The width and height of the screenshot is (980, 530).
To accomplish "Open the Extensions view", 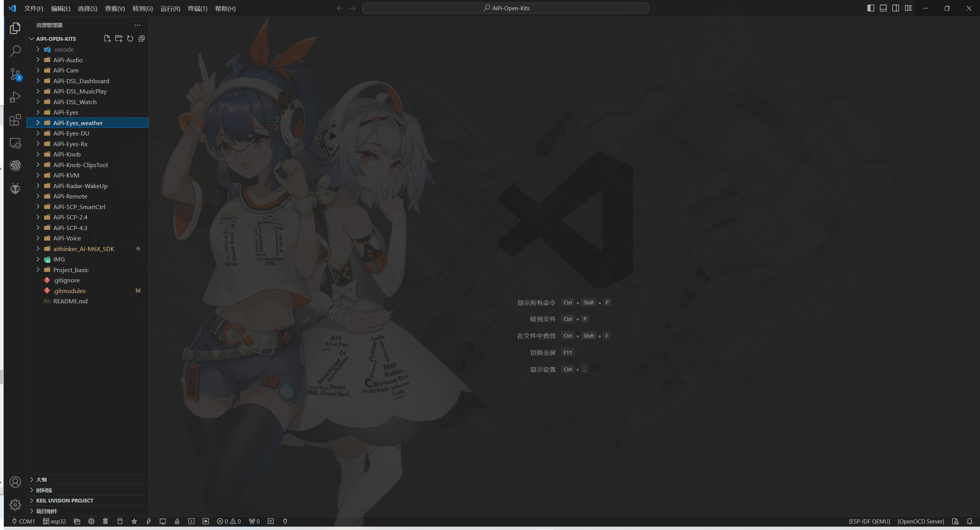I will [x=15, y=120].
